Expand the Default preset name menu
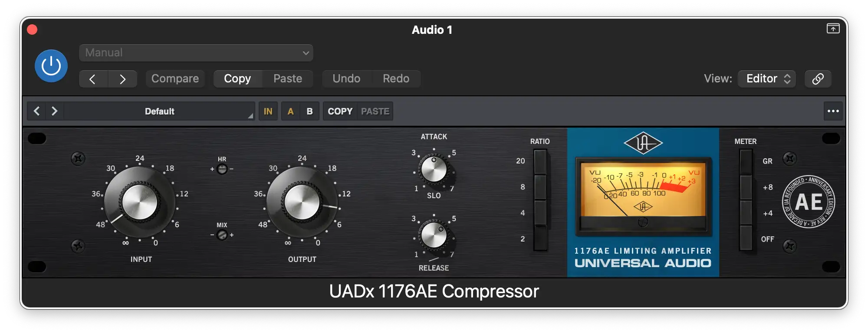This screenshot has width=868, height=333. 160,111
